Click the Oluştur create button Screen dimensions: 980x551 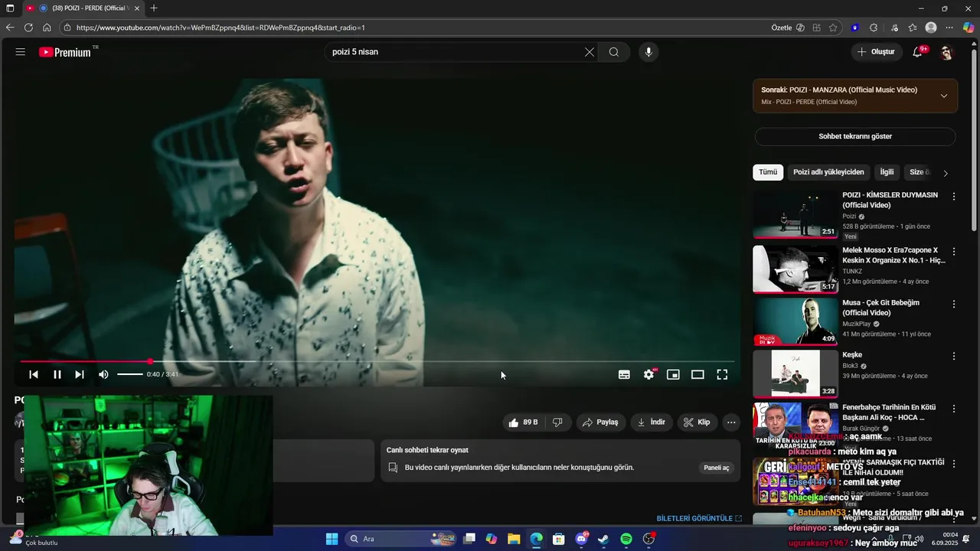876,52
